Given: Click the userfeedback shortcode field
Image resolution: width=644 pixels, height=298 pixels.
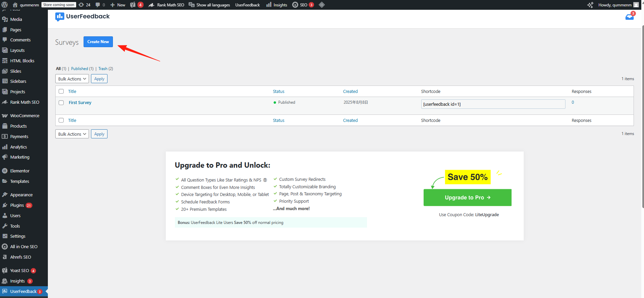Looking at the screenshot, I should pyautogui.click(x=493, y=104).
